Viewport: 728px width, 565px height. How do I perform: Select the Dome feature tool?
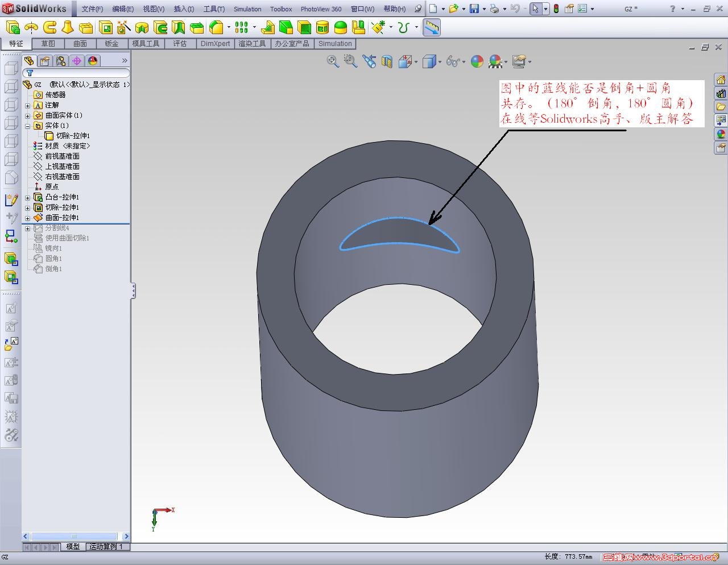tap(341, 27)
